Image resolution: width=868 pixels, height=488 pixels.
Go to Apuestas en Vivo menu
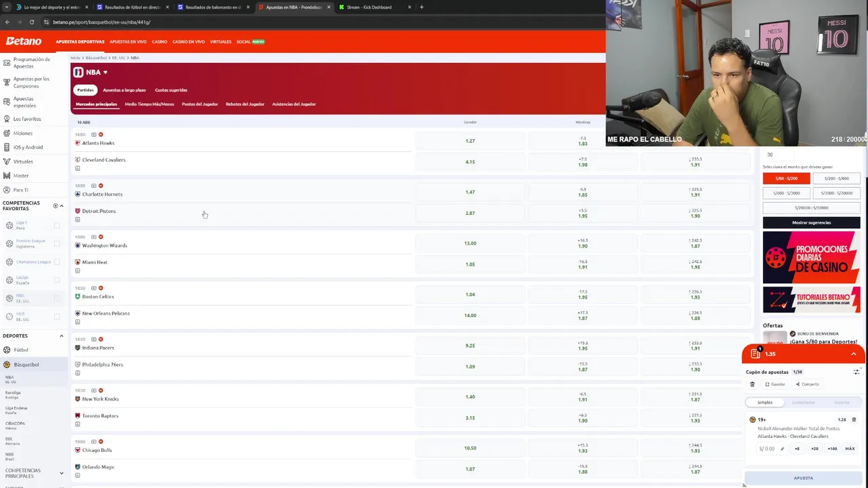(127, 41)
